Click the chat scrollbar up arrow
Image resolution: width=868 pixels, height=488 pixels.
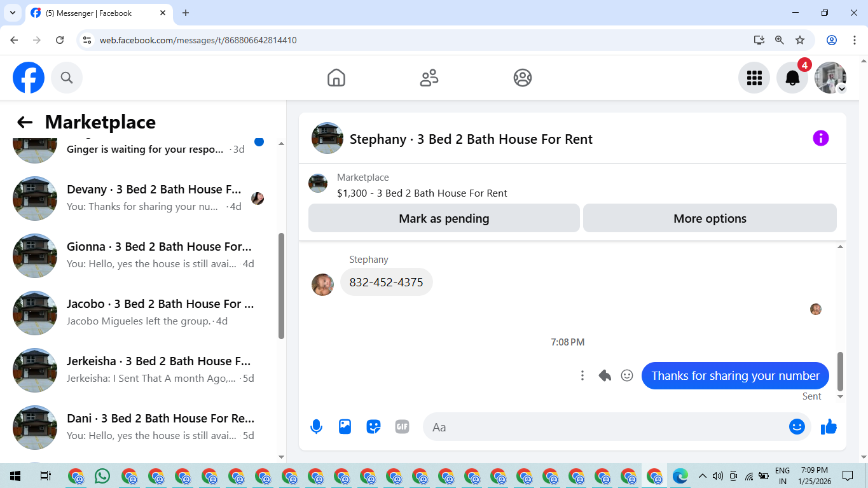(840, 246)
